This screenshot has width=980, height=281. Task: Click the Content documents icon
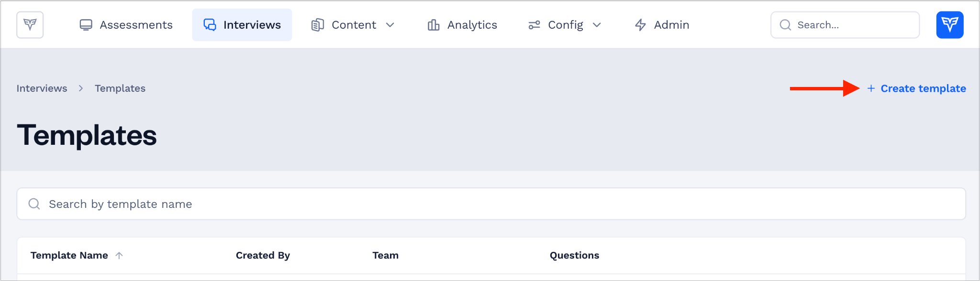(x=318, y=25)
